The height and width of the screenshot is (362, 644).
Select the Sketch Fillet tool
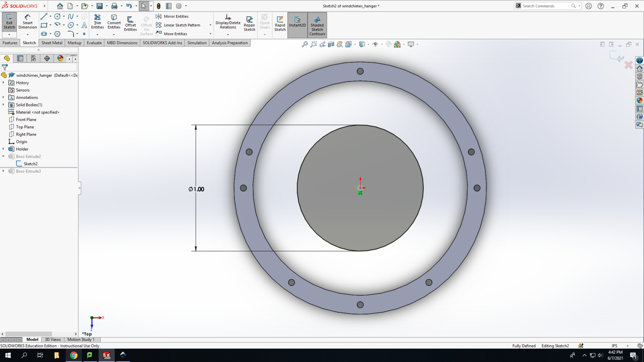tap(71, 34)
